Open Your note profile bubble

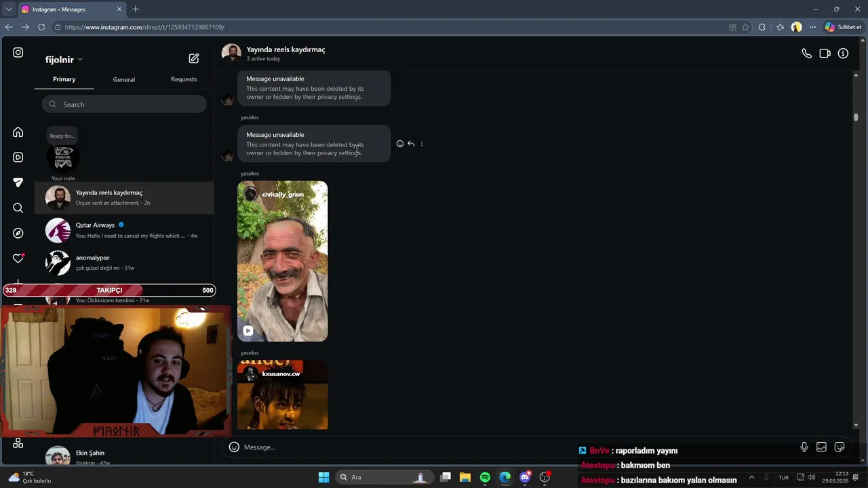63,157
